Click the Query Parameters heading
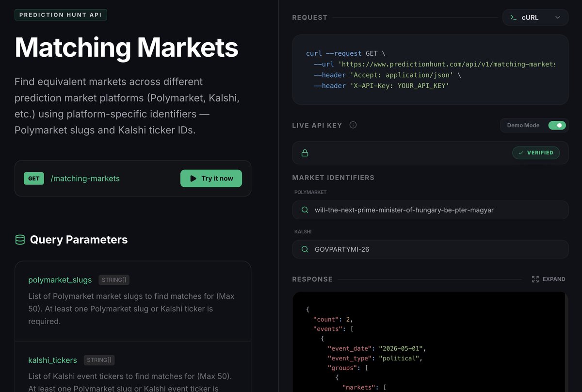Screen dimensions: 582x392 tap(79, 240)
